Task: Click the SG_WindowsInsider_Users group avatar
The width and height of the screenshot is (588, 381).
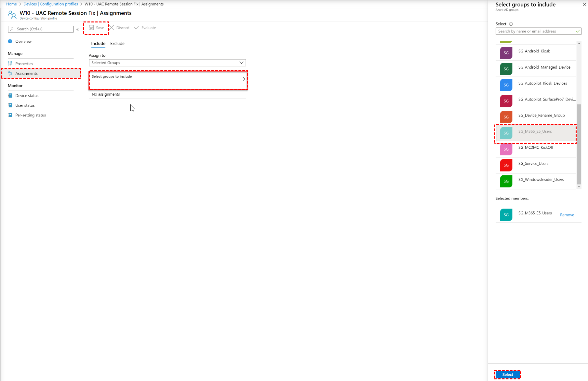Action: 506,181
